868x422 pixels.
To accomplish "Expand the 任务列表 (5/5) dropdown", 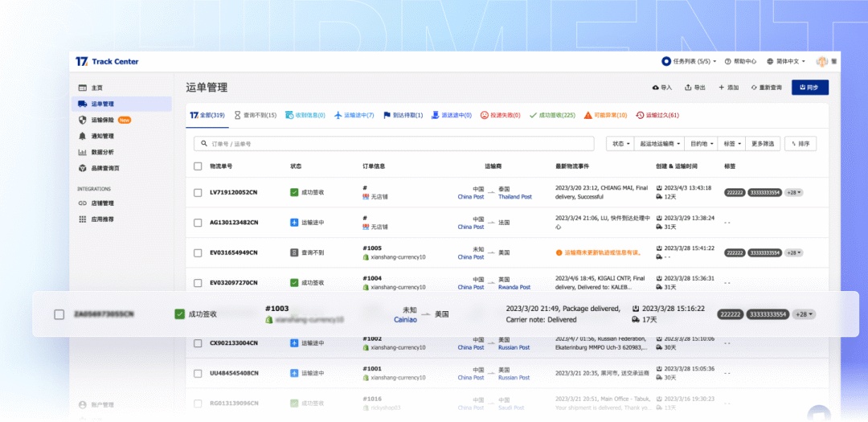I will pyautogui.click(x=690, y=61).
